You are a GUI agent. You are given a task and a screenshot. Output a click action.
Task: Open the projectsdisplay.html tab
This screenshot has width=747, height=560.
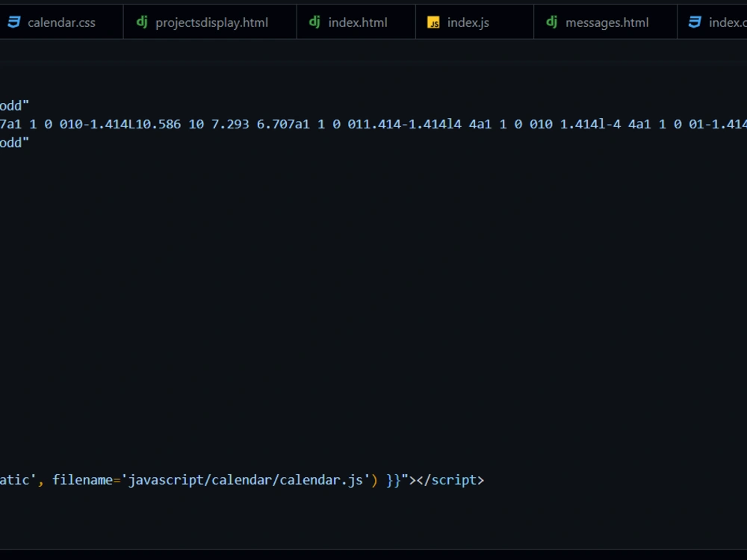(210, 22)
